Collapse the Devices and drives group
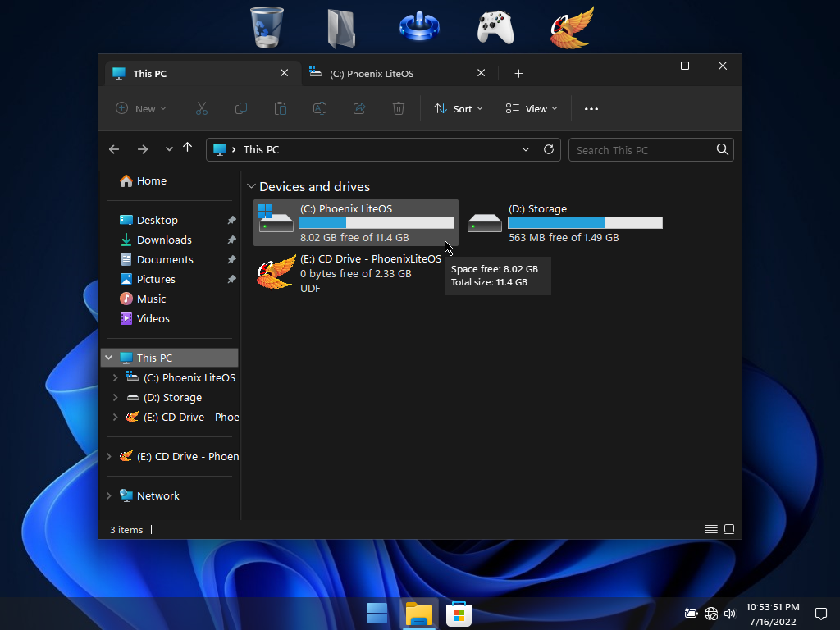Screen dimensions: 840x630 251,187
